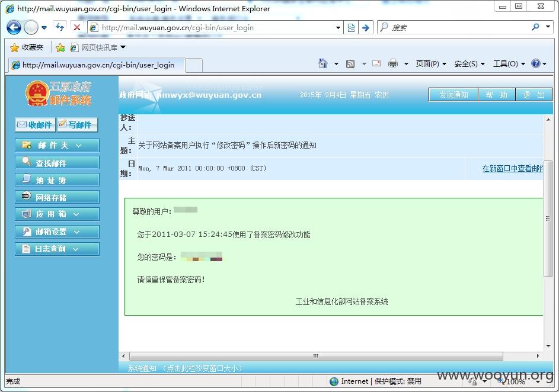Open the 页面(P) menu
The height and width of the screenshot is (392, 559).
point(431,64)
